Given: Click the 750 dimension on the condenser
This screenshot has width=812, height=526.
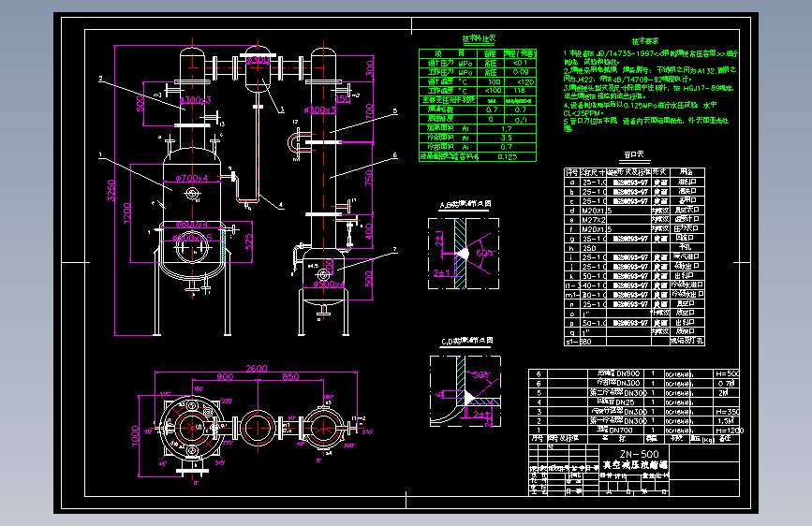Looking at the screenshot, I should pyautogui.click(x=369, y=178).
